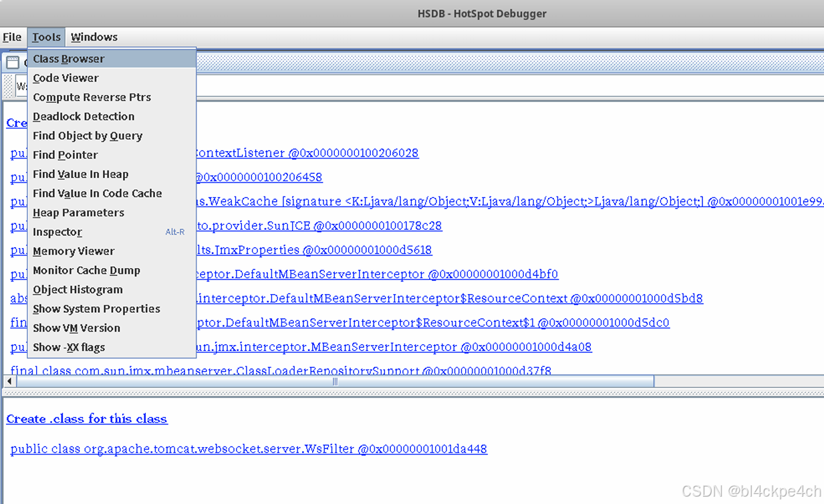The width and height of the screenshot is (824, 504).
Task: Select Show VM Version
Action: coord(112,328)
